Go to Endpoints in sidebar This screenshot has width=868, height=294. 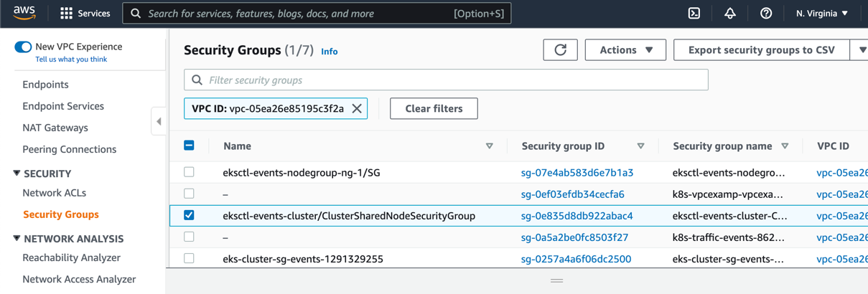coord(45,85)
